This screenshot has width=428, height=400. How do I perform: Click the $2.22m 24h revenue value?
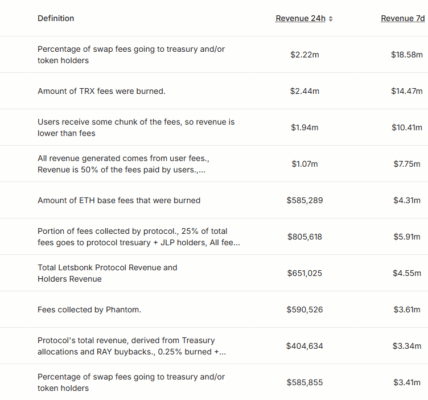[x=305, y=55]
